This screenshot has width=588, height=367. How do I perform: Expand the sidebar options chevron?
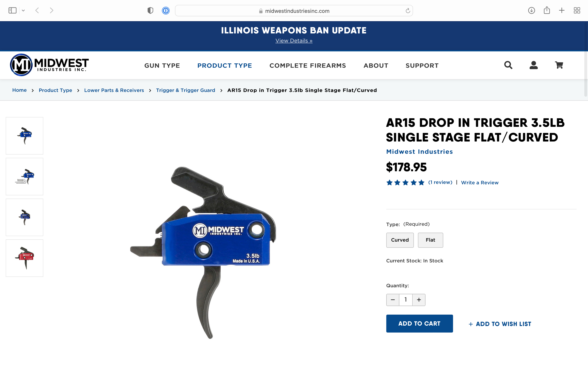[x=23, y=10]
